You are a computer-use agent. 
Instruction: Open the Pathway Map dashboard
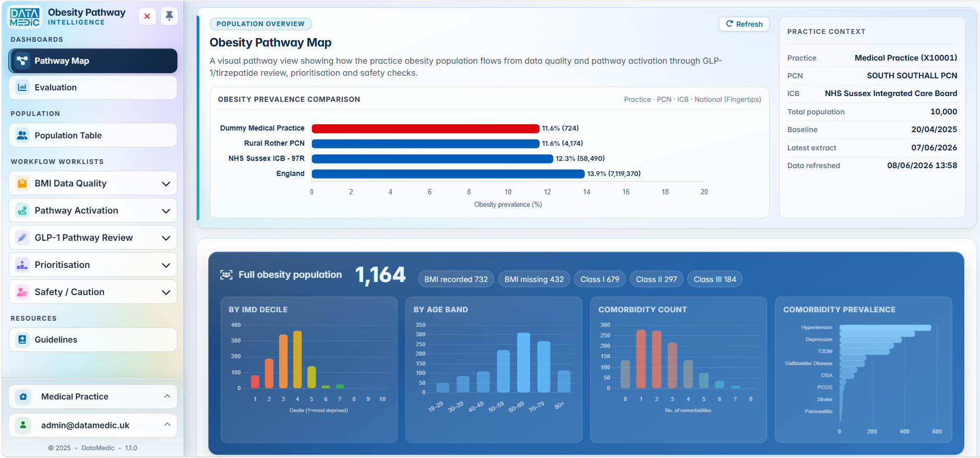tap(93, 61)
